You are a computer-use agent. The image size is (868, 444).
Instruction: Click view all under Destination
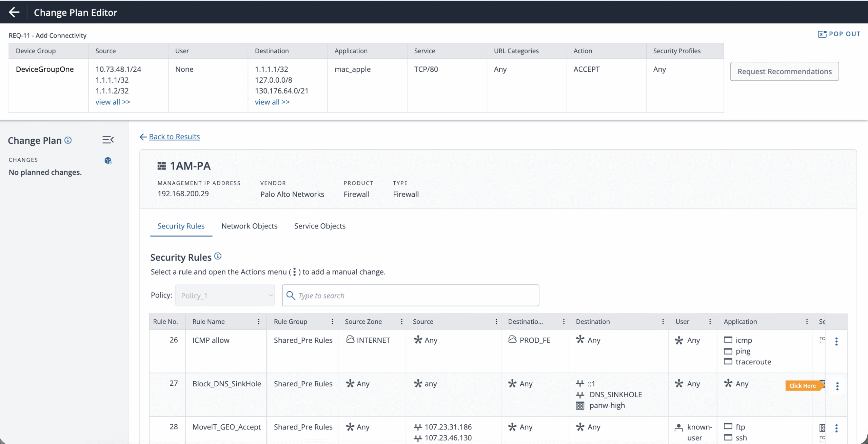coord(272,102)
